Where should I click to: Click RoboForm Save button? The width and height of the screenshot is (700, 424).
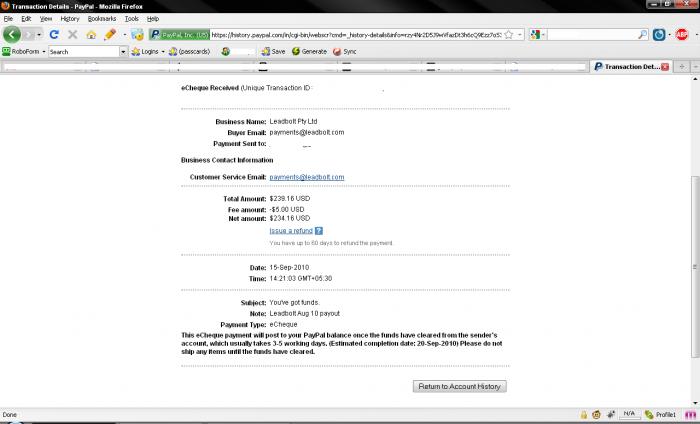273,52
